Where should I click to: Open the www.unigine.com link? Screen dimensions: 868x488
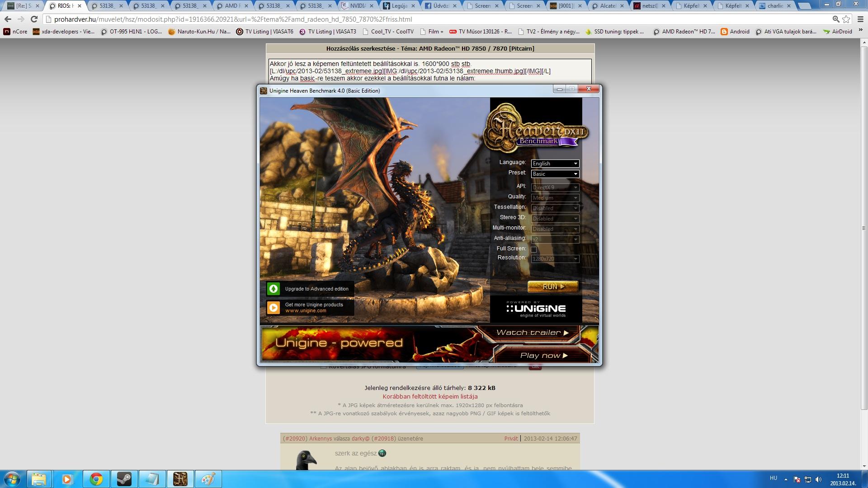click(306, 310)
